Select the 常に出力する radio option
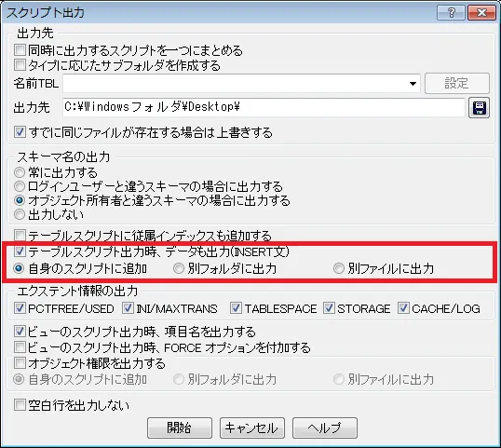This screenshot has height=448, width=501. (x=20, y=172)
